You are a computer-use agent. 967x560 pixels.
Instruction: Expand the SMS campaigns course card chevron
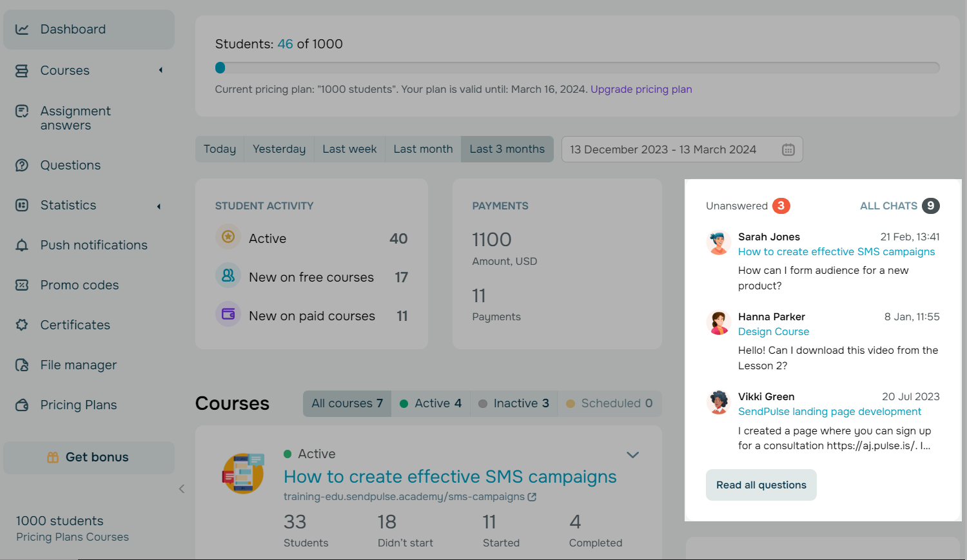[x=632, y=455]
